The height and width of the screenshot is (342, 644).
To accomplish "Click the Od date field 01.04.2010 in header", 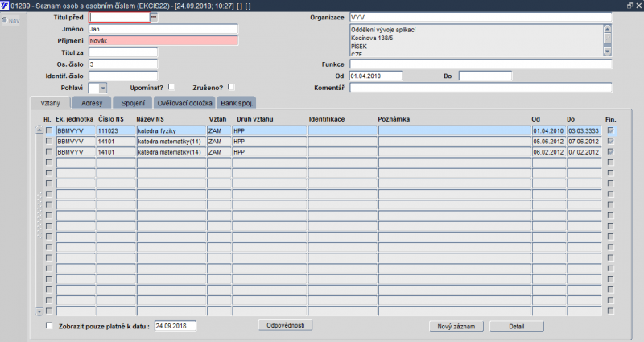I will coord(376,76).
